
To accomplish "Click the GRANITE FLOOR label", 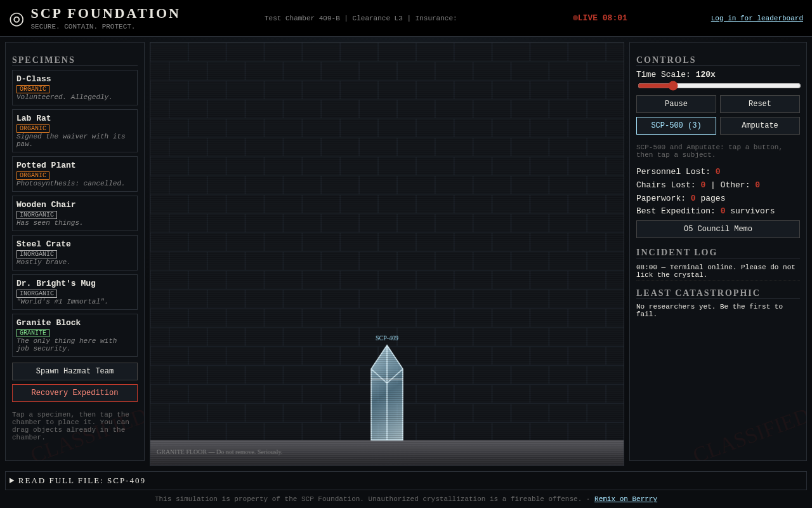I will (x=219, y=452).
